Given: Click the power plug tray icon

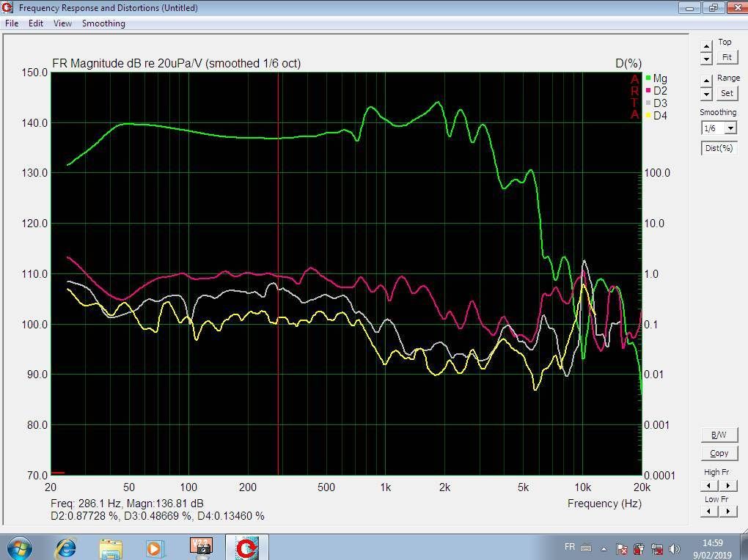Looking at the screenshot, I should [x=639, y=548].
